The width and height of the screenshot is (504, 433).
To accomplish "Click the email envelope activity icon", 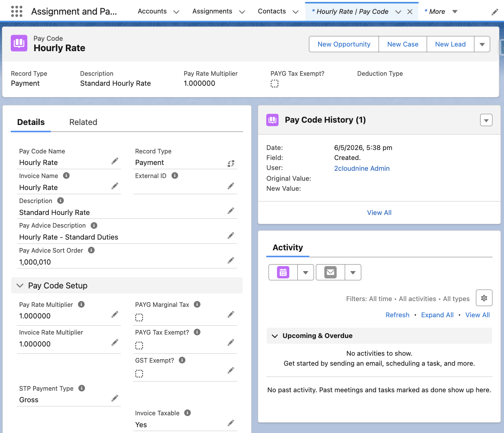I will tap(330, 272).
